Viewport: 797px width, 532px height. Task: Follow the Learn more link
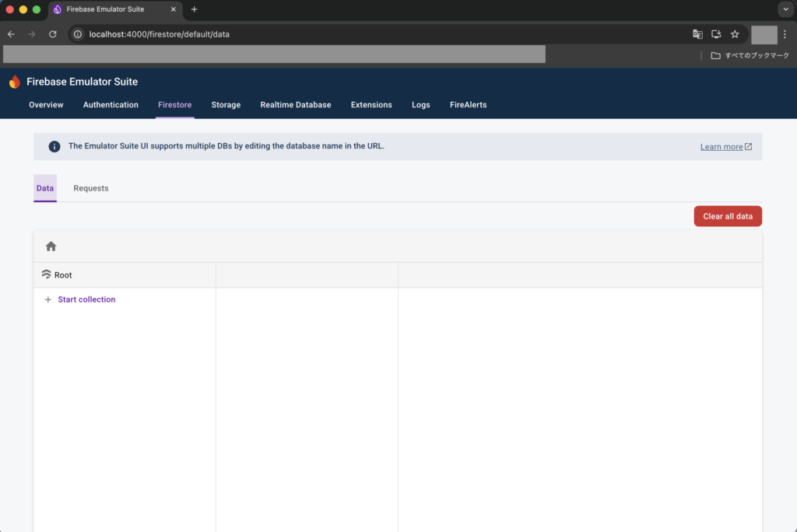[722, 147]
